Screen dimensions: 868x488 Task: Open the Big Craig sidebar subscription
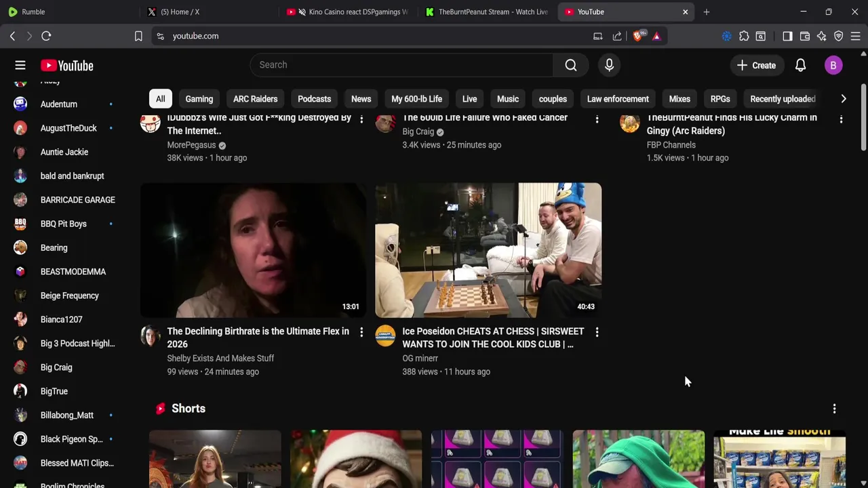(x=64, y=367)
